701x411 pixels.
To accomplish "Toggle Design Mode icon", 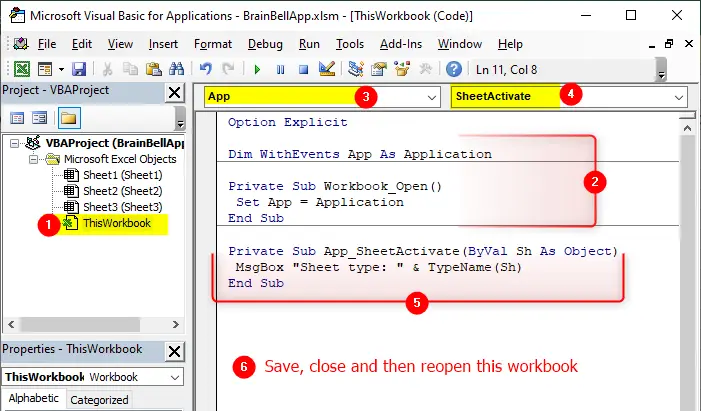I will [x=327, y=69].
